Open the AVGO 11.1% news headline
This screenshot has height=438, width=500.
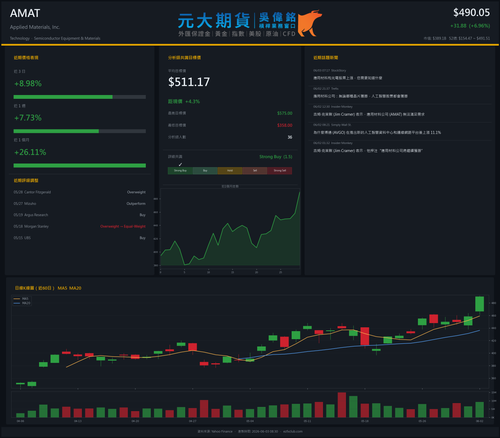coord(377,133)
